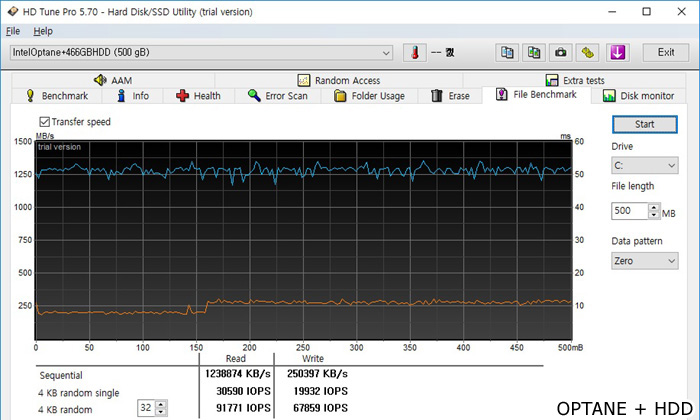This screenshot has width=700, height=420.
Task: Click the temperature thermometer icon
Action: pyautogui.click(x=415, y=53)
